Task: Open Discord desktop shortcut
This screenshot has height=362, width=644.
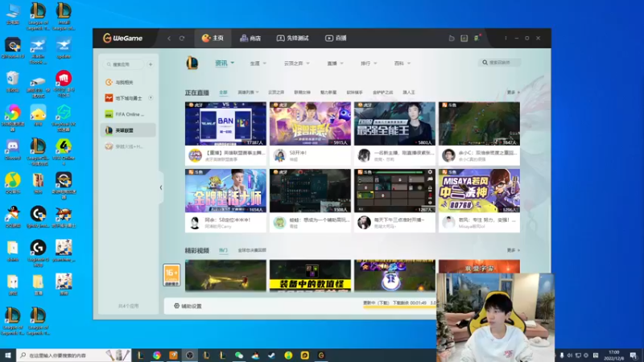Action: pos(13,150)
